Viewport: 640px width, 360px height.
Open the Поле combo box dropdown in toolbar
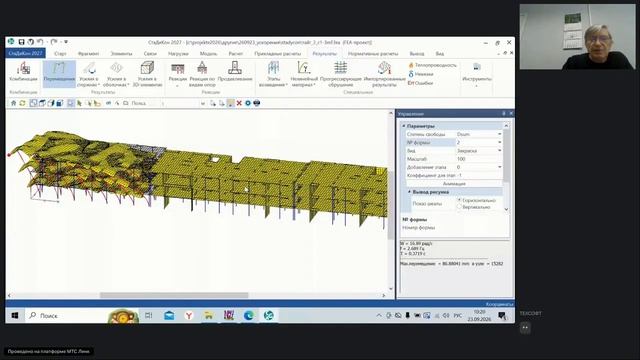pos(203,104)
